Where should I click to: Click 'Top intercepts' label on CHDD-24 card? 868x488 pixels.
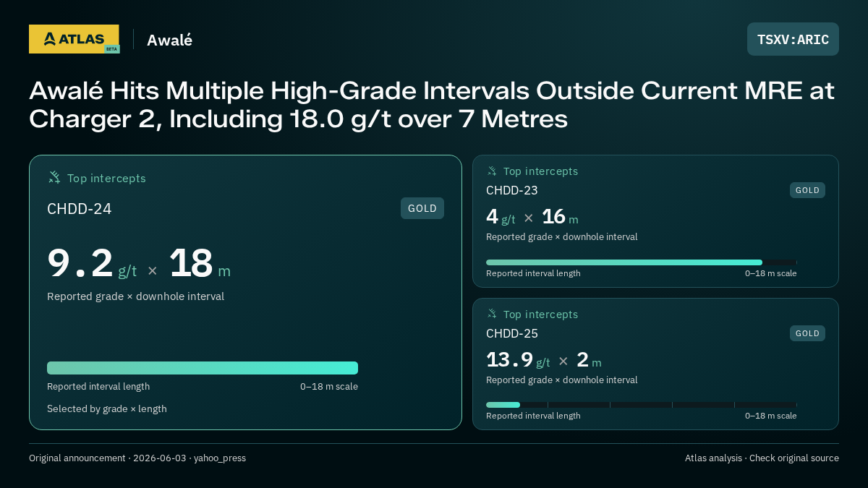coord(106,178)
